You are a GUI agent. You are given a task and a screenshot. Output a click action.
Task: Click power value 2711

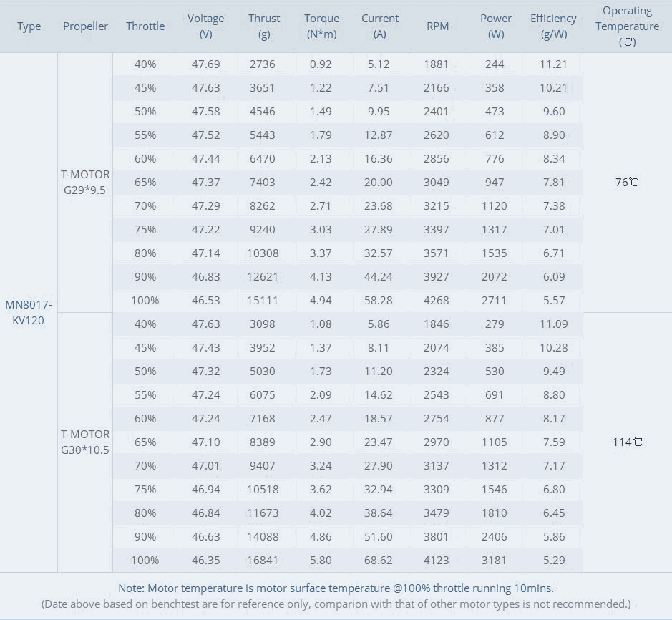[x=494, y=300]
